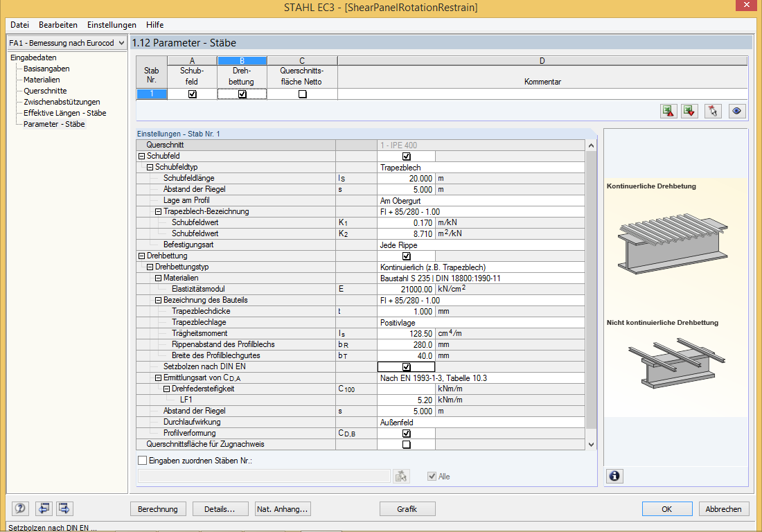Toggle the Schubfeld checkbox in column A
762x532 pixels.
pos(192,94)
